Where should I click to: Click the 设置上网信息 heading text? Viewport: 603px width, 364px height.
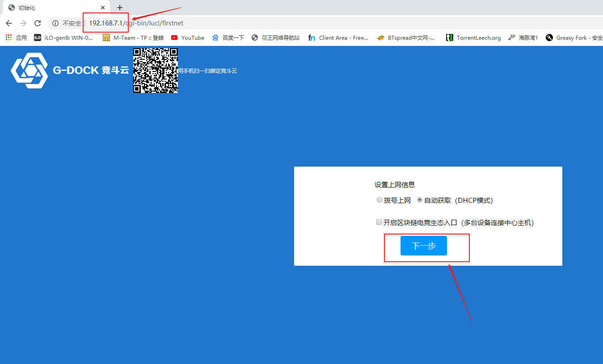395,184
